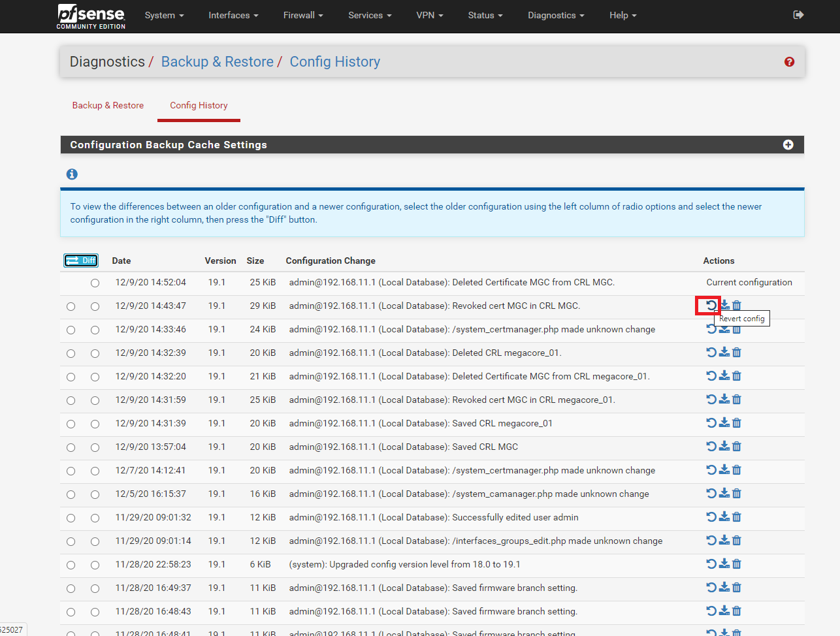
Task: Download config from 12/7/20 14:12:41
Action: (724, 469)
